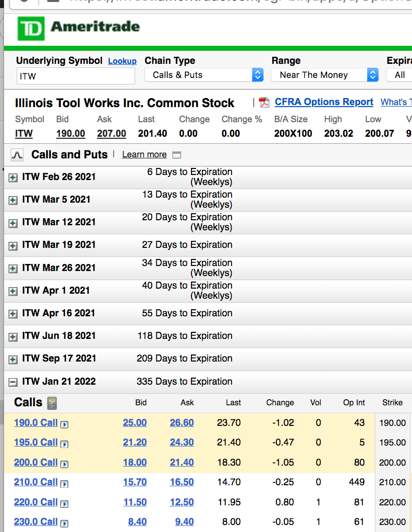The width and height of the screenshot is (412, 532).
Task: Expand the ITW Mar 26 2021 chain
Action: click(x=13, y=269)
